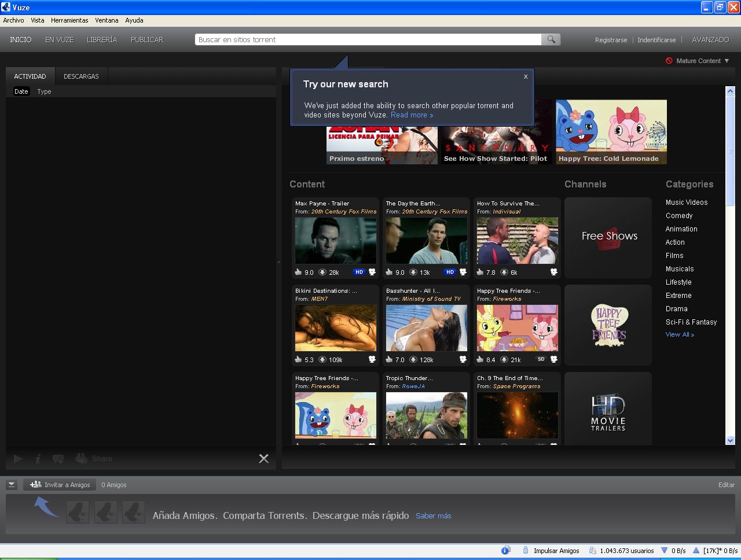Click the Share friends icon
Screen dimensions: 741x560
81,458
